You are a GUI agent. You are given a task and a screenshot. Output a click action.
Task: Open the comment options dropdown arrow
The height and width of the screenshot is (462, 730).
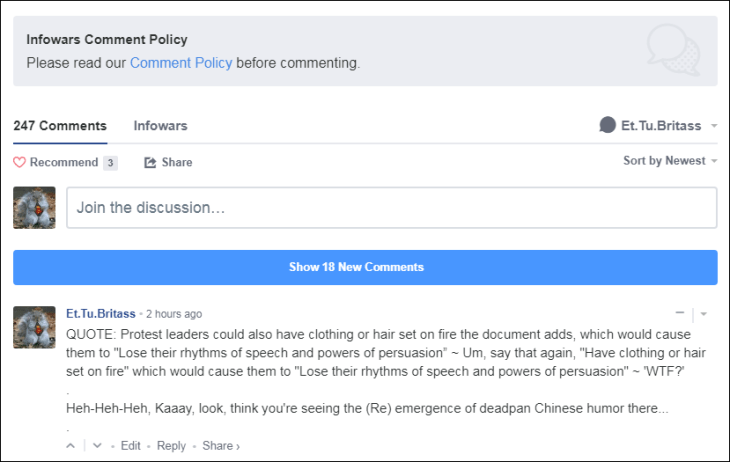point(704,314)
